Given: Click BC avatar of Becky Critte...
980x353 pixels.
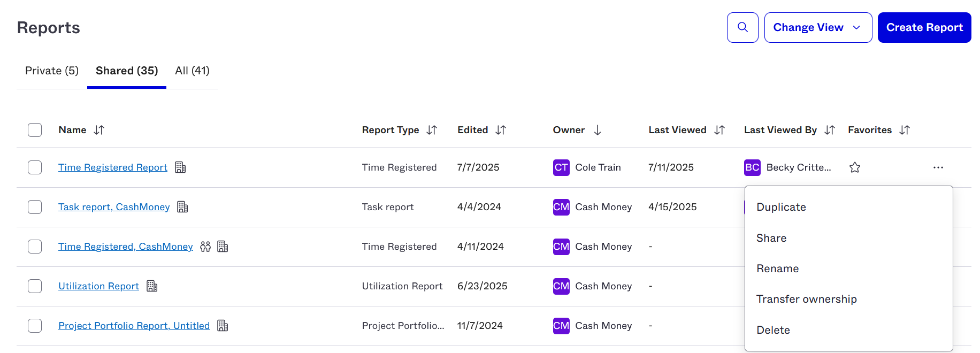Looking at the screenshot, I should [752, 167].
